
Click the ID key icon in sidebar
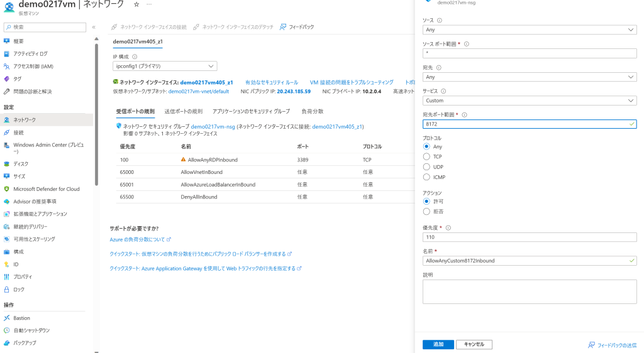(6, 264)
